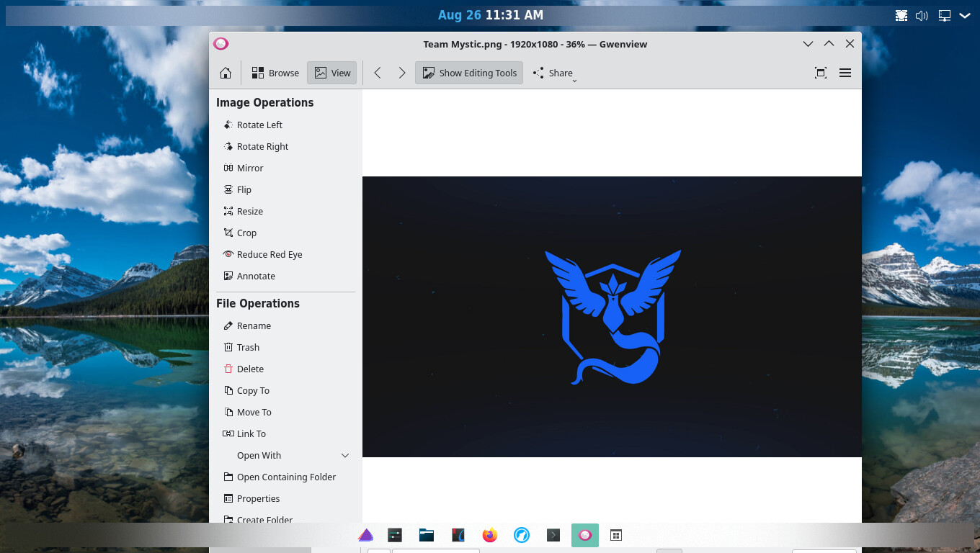
Task: Mirror the image horizontally
Action: 244,168
